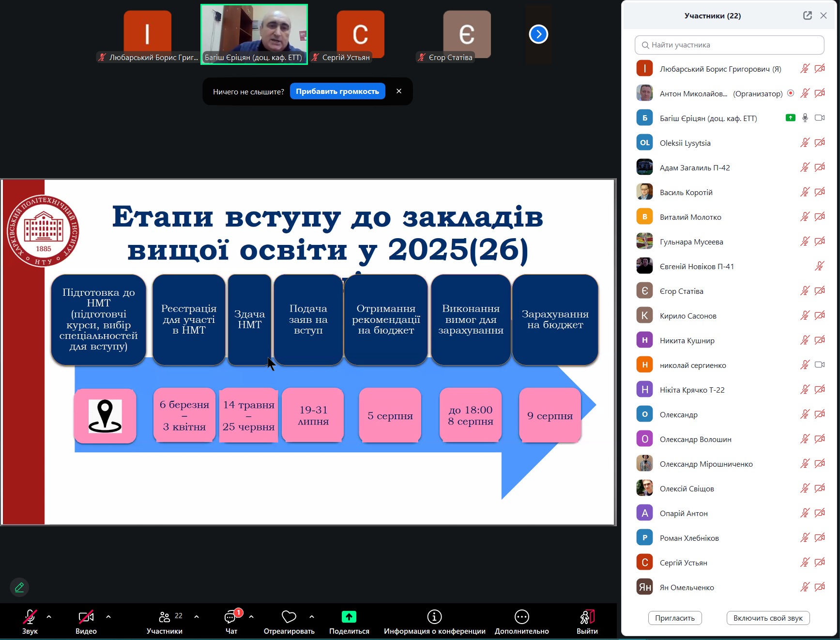840x640 pixels.
Task: Click the Increase volume button
Action: tap(337, 91)
